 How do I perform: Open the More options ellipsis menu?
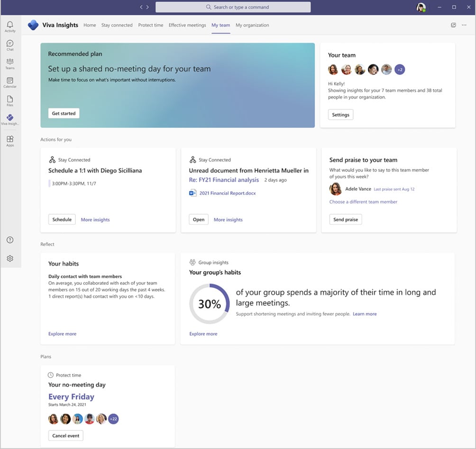coord(464,25)
